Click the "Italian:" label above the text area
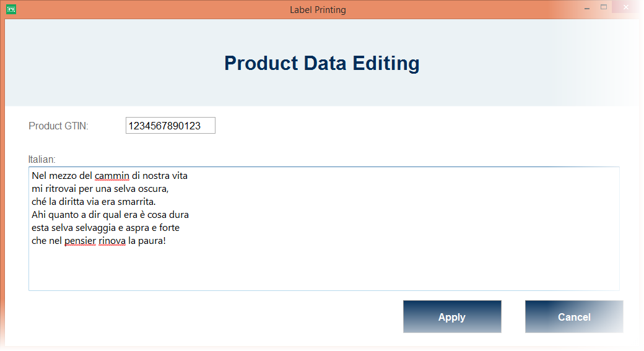This screenshot has width=644, height=351. pyautogui.click(x=42, y=160)
